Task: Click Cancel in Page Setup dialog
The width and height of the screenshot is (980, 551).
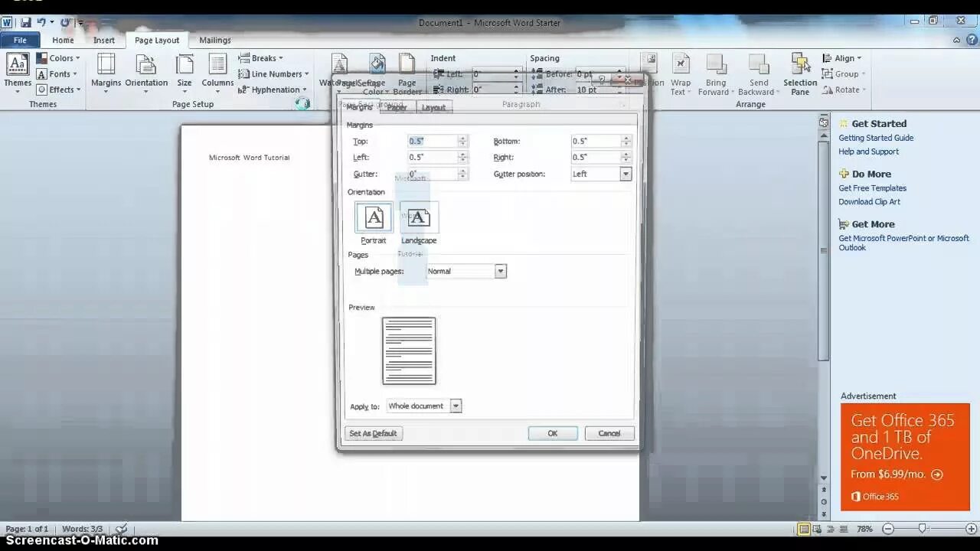Action: click(609, 433)
